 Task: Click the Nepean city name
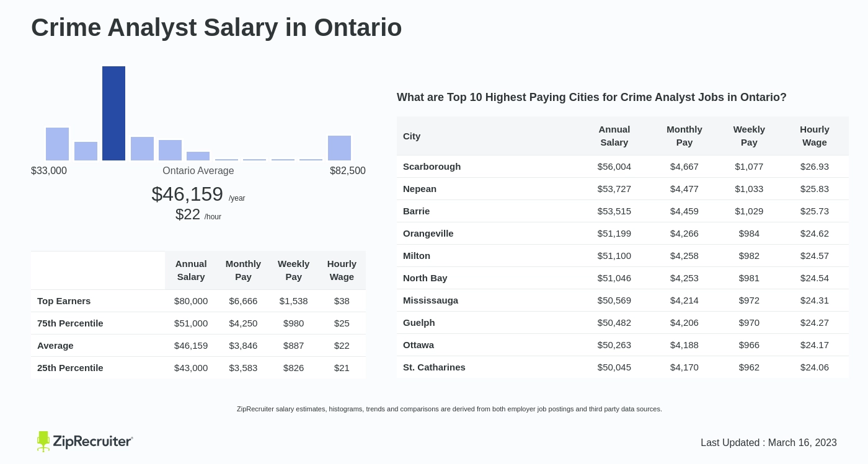(420, 188)
